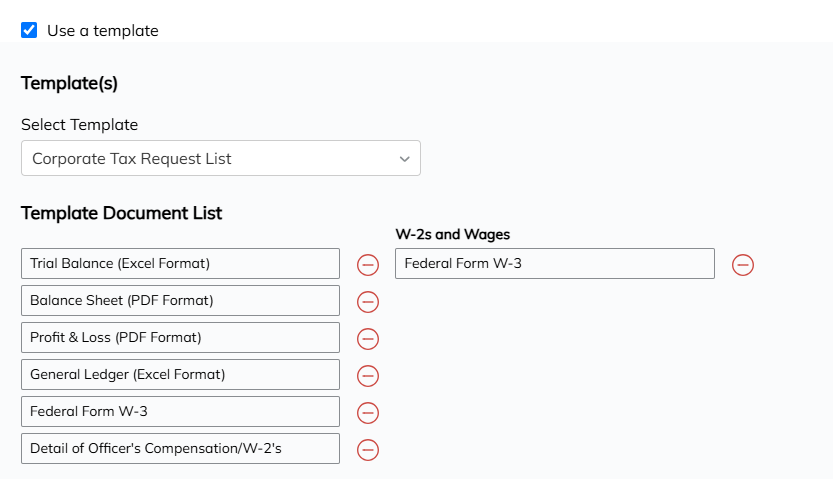The width and height of the screenshot is (833, 479).
Task: Remove Federal Form W-3 from left list
Action: pos(368,413)
